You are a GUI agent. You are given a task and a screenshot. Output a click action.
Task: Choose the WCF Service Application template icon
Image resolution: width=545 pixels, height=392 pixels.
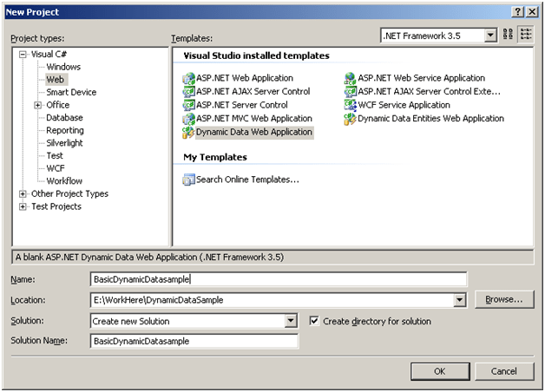tap(351, 105)
